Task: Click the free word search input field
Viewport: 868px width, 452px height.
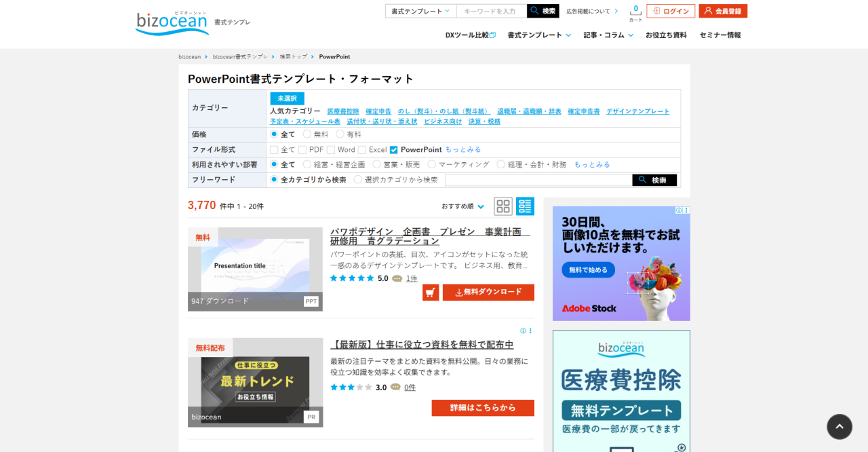Action: point(538,180)
